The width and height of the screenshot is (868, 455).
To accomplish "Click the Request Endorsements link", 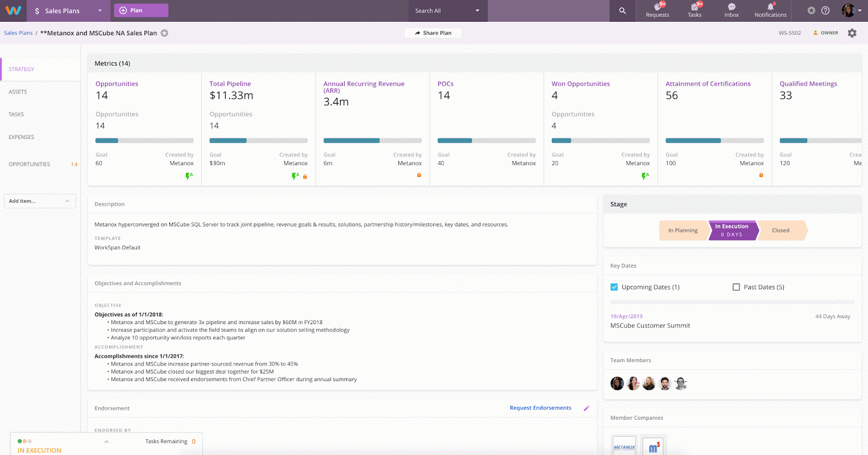I will point(540,408).
